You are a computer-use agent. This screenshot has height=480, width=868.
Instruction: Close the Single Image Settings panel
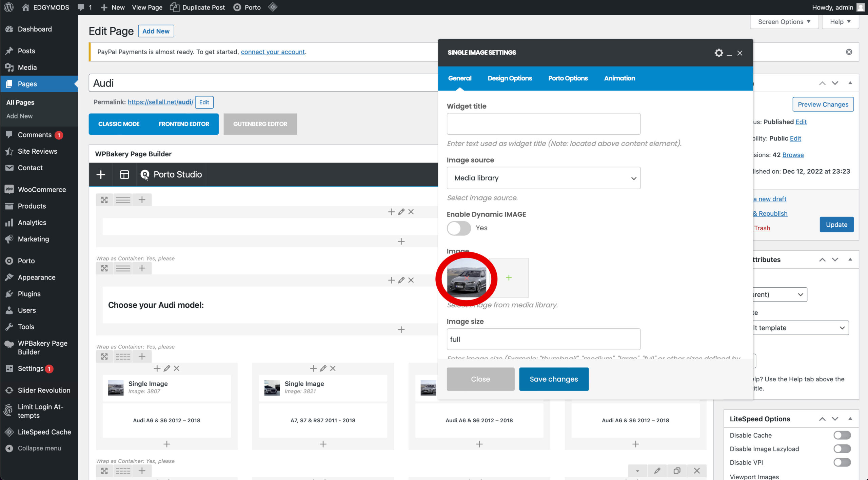[x=740, y=53]
